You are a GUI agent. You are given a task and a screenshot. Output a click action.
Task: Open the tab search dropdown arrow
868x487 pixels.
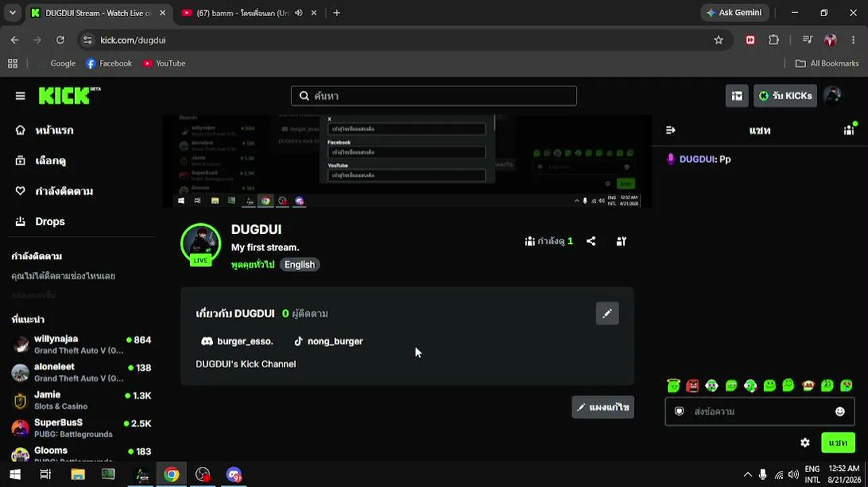12,13
